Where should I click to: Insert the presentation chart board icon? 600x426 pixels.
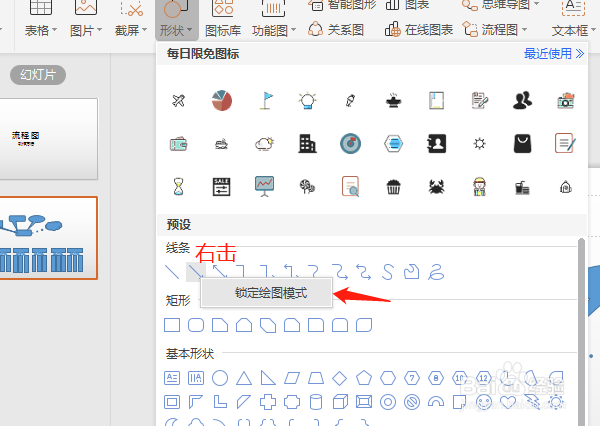tap(264, 187)
